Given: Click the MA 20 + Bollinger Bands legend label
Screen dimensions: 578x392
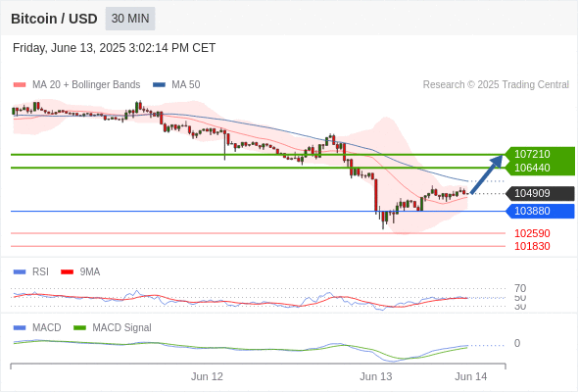Looking at the screenshot, I should [86, 85].
